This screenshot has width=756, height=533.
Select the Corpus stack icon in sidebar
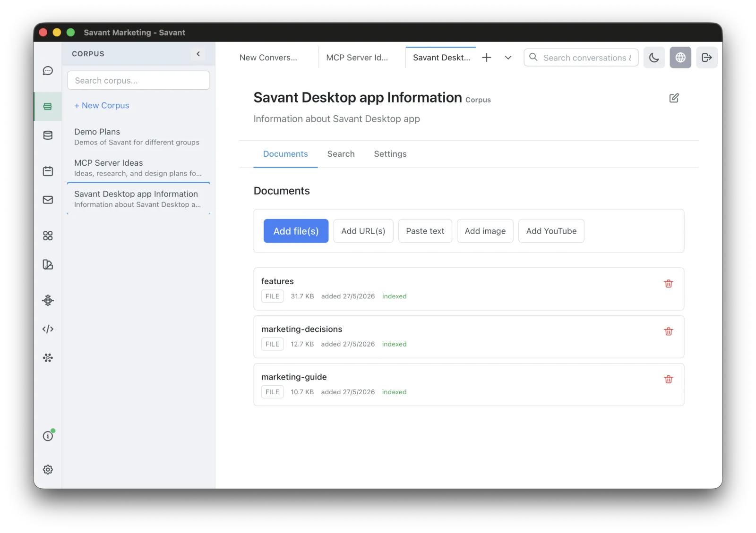48,107
